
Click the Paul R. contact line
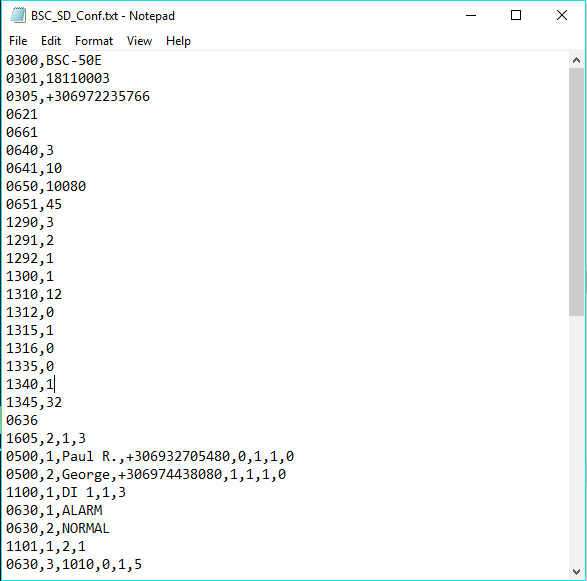[150, 456]
